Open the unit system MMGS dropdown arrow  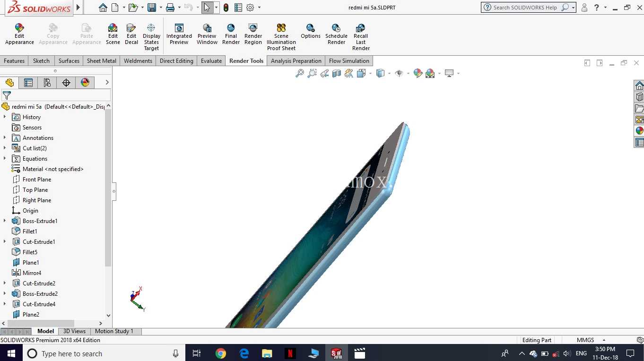pos(604,340)
